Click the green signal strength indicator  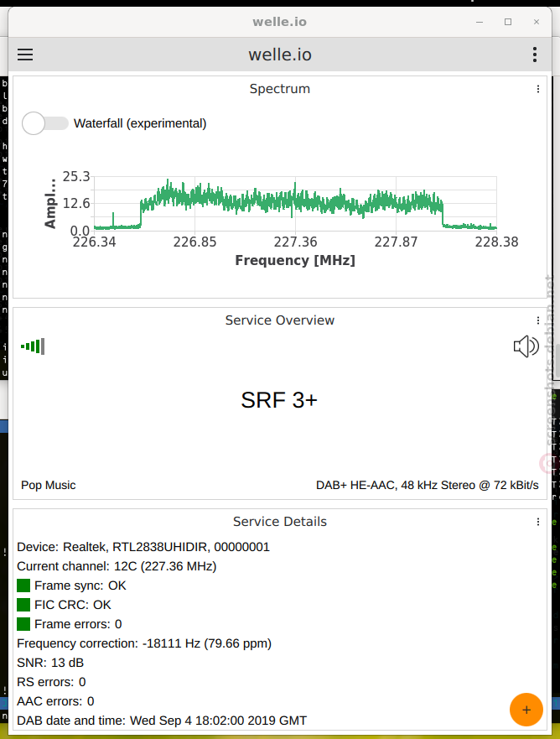click(33, 346)
